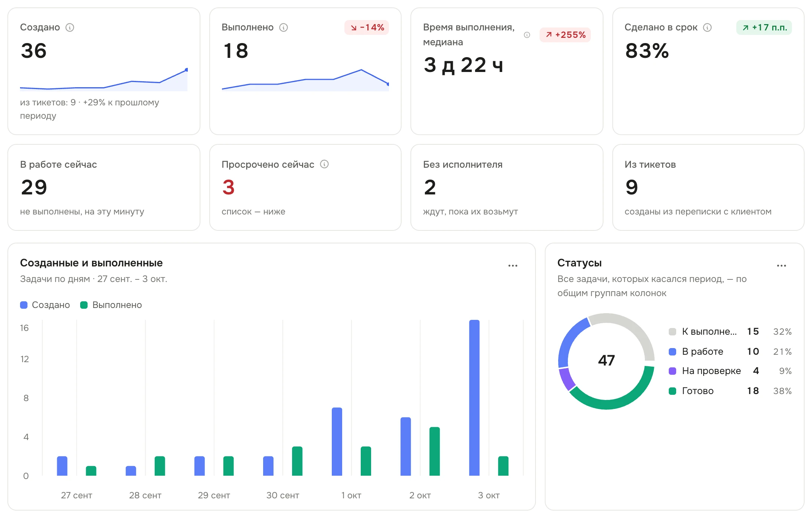812x518 pixels.
Task: Click the grey К выполнению color swatch
Action: click(x=672, y=332)
